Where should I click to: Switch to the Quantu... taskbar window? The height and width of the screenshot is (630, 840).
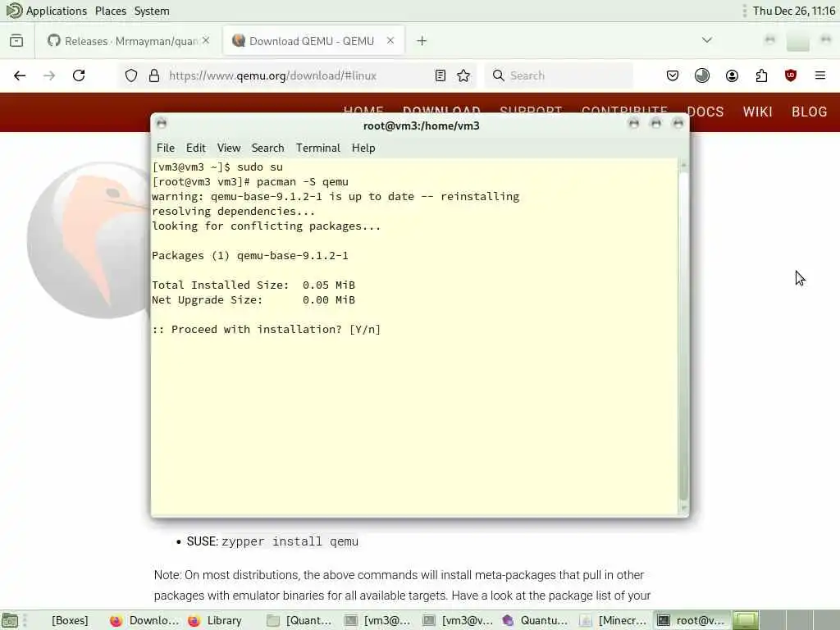536,620
